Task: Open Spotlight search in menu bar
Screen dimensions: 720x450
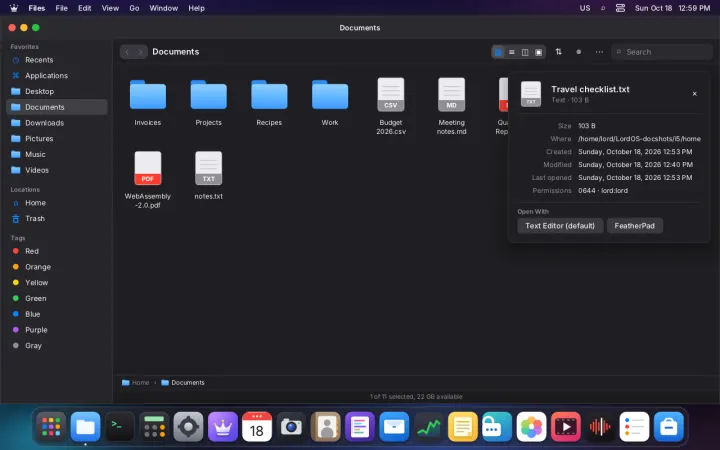Action: (603, 8)
